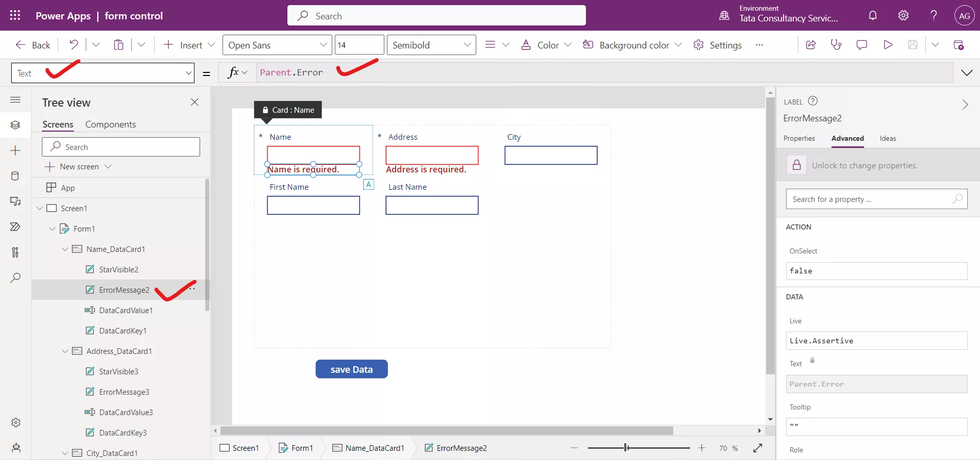Switch to the Components tab
The width and height of the screenshot is (980, 460).
pos(110,124)
